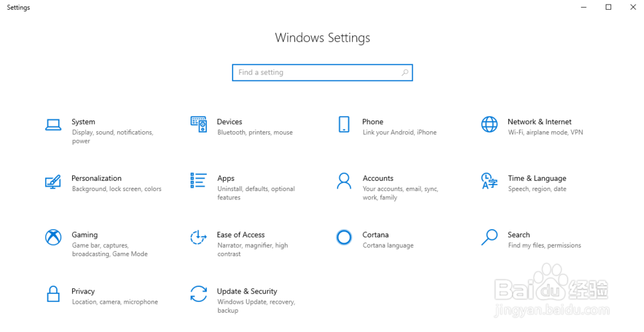This screenshot has width=644, height=332.
Task: Open the Update & Security heading
Action: click(x=247, y=291)
